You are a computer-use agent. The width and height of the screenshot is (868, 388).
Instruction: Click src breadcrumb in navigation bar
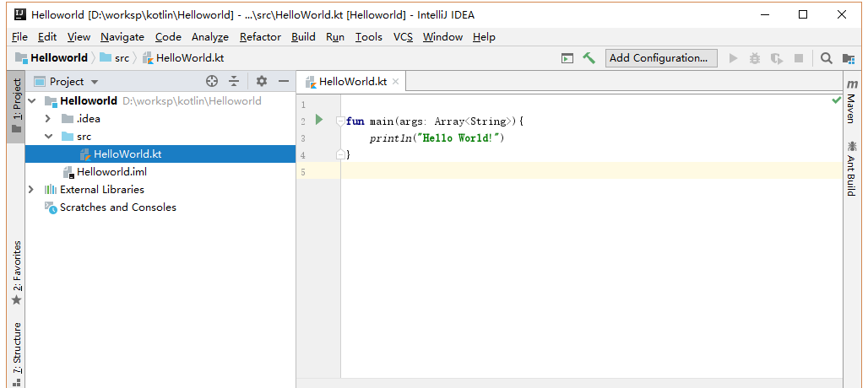pos(114,58)
